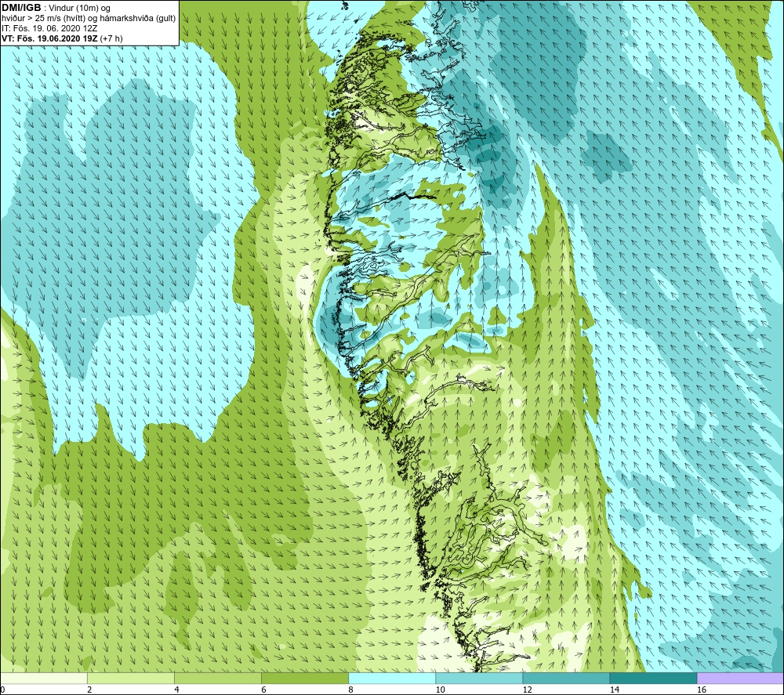Click the 'DMI/IGB : Vindur (10m) og' title line
This screenshot has width=784, height=695.
56,8
